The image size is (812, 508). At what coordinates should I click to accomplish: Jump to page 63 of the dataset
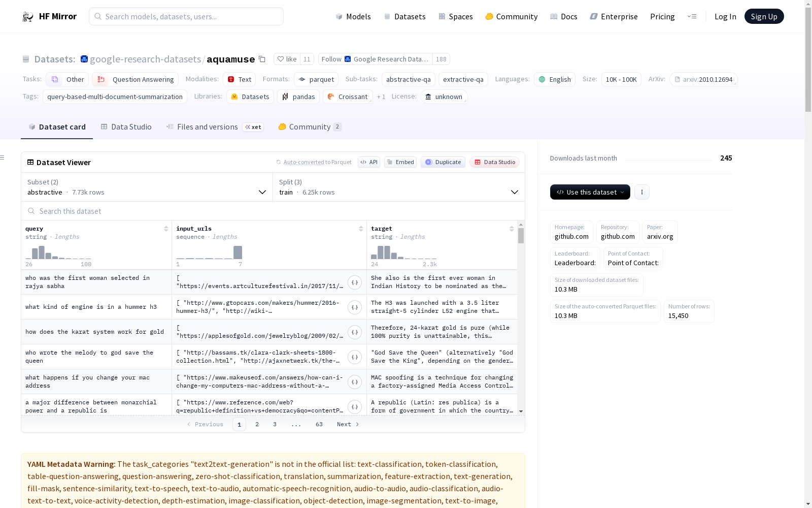click(319, 424)
